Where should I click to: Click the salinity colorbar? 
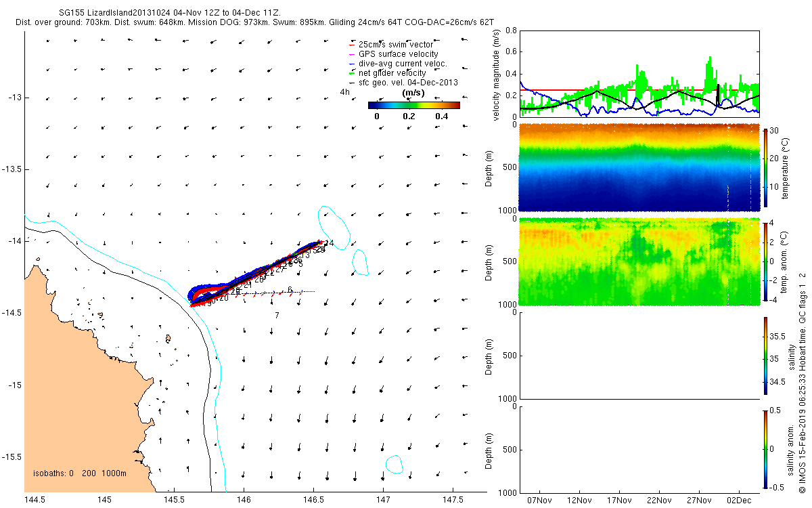coord(765,355)
